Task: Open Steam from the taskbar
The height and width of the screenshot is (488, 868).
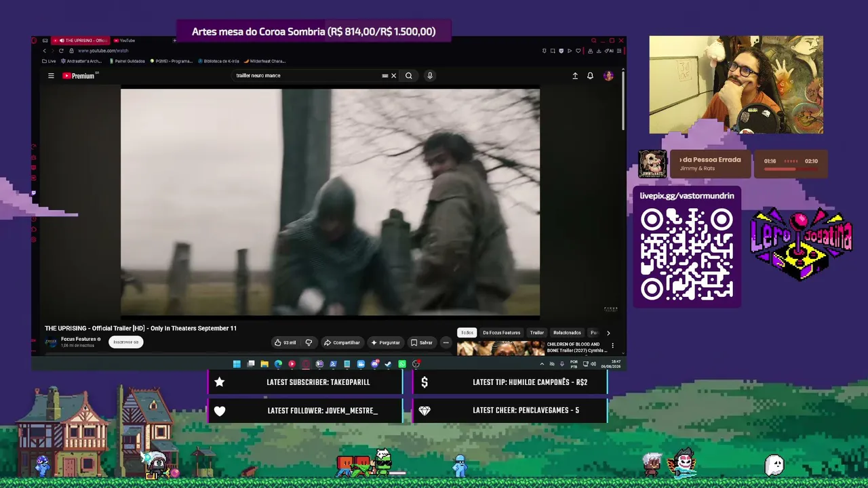Action: click(388, 364)
